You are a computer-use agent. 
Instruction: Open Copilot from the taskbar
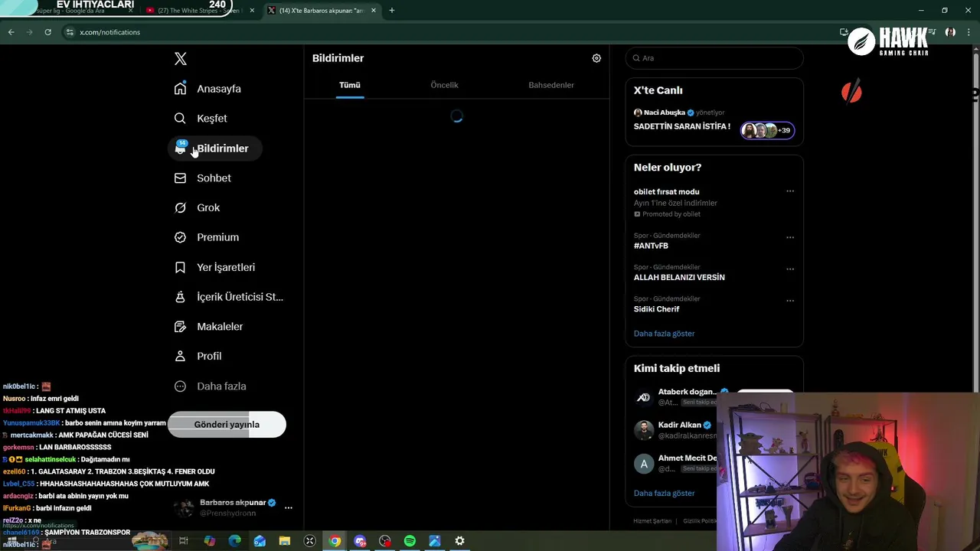[x=210, y=541]
